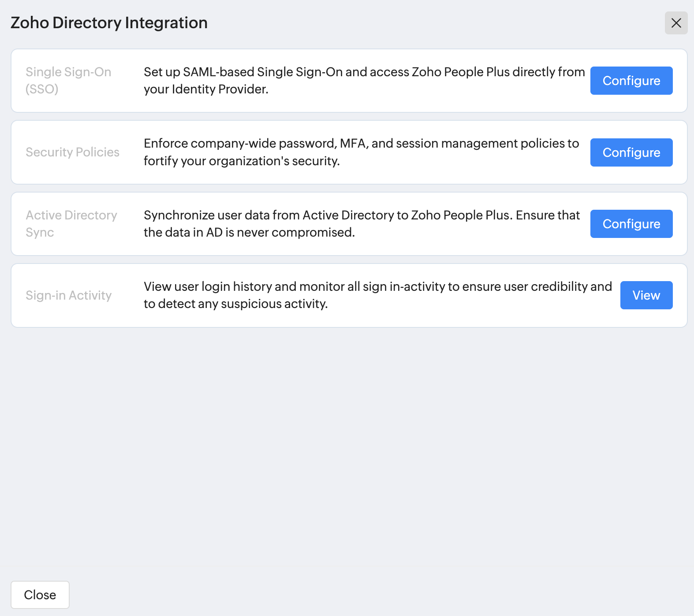The height and width of the screenshot is (616, 694).
Task: Select the 'Single Sign-On (SSO)' label
Action: click(68, 81)
